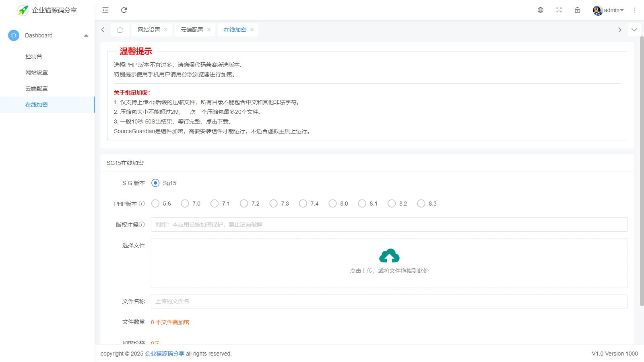This screenshot has height=362, width=644.
Task: Expand the tab operations dropdown arrow
Action: pos(634,30)
